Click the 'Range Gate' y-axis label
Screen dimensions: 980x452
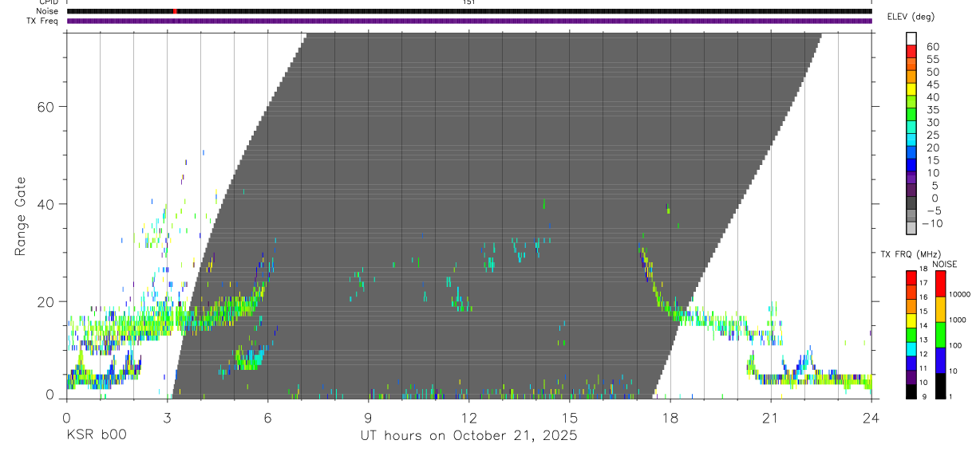coord(21,215)
